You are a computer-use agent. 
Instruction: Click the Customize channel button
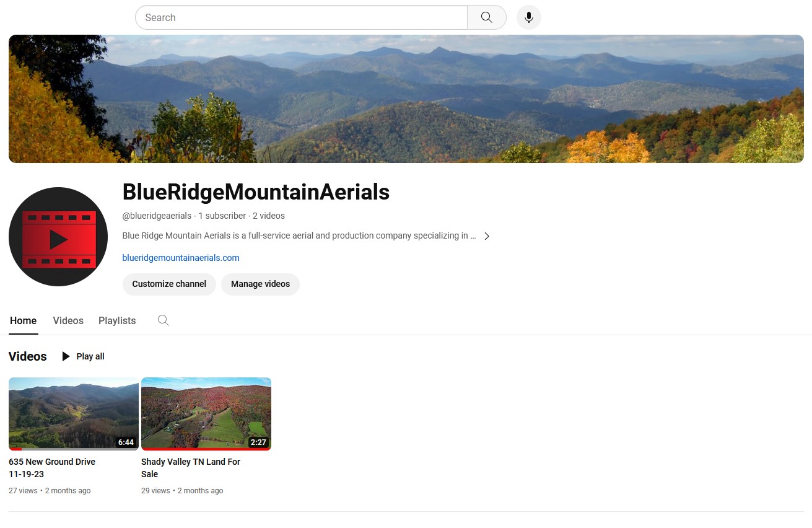169,284
